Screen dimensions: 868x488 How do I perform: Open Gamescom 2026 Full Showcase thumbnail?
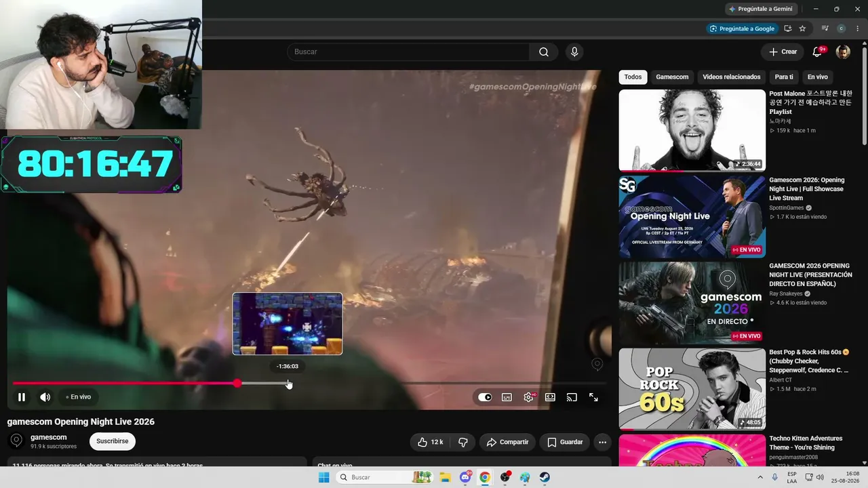coord(692,217)
